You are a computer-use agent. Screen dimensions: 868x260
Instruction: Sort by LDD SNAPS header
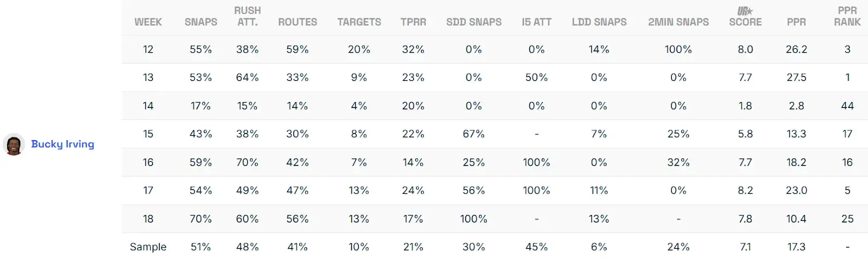click(x=599, y=22)
